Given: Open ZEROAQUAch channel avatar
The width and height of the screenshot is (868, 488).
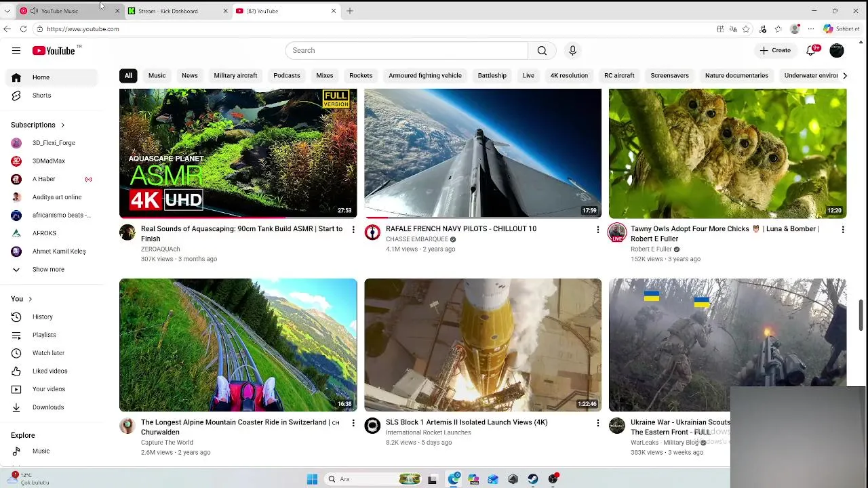Looking at the screenshot, I should [x=127, y=232].
